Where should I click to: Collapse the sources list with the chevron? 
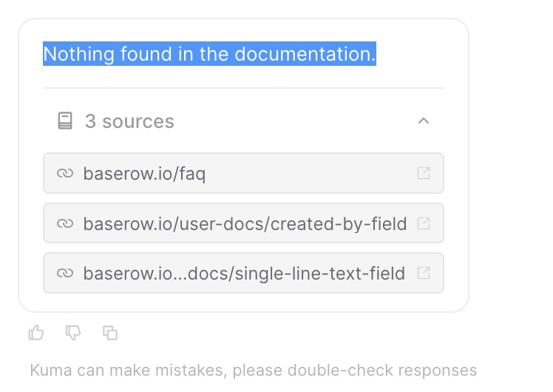(424, 121)
